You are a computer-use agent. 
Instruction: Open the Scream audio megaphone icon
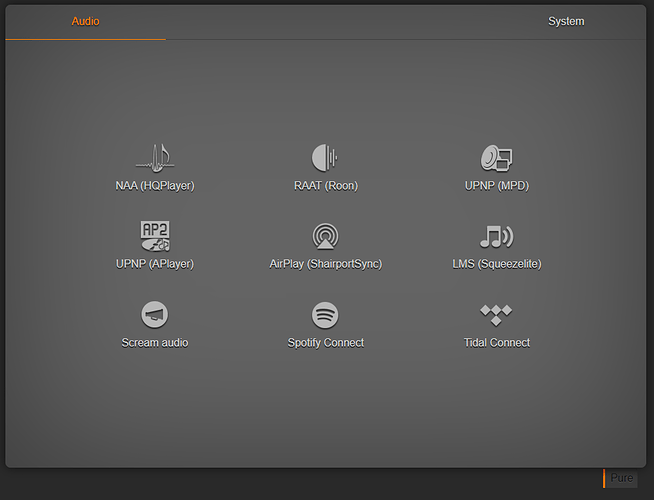point(155,314)
